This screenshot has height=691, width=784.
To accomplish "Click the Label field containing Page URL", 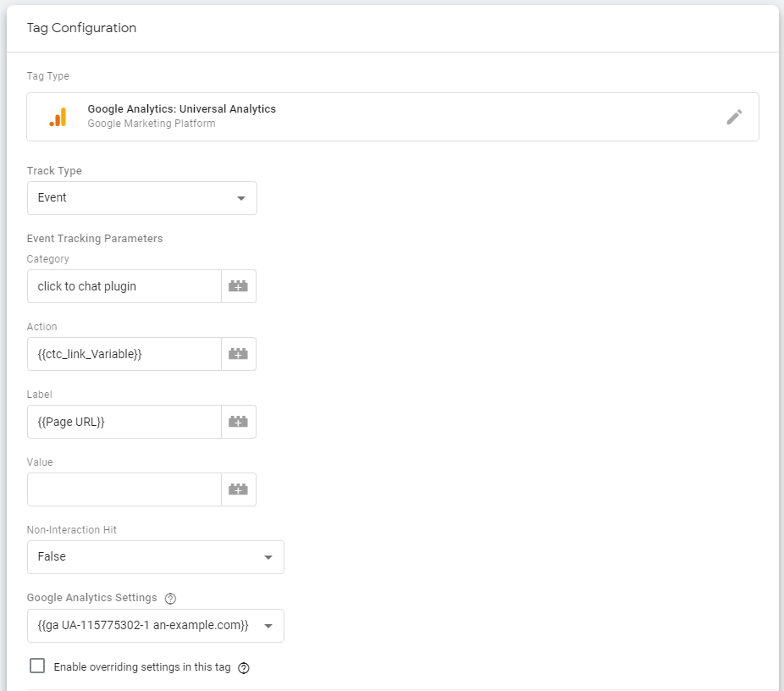I will click(124, 422).
